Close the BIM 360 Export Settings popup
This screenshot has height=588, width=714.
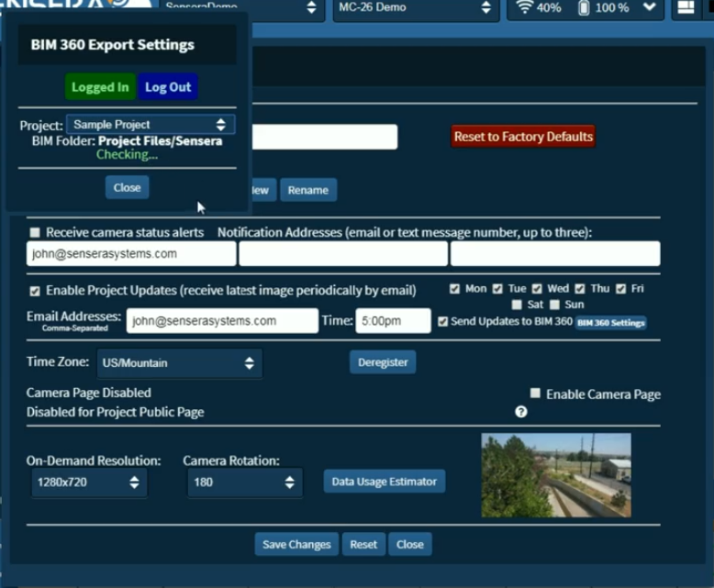click(x=127, y=187)
